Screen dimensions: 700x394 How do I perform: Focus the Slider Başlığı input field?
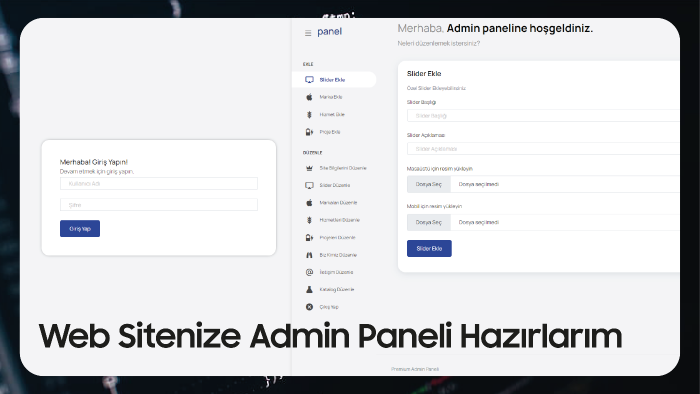tap(543, 116)
